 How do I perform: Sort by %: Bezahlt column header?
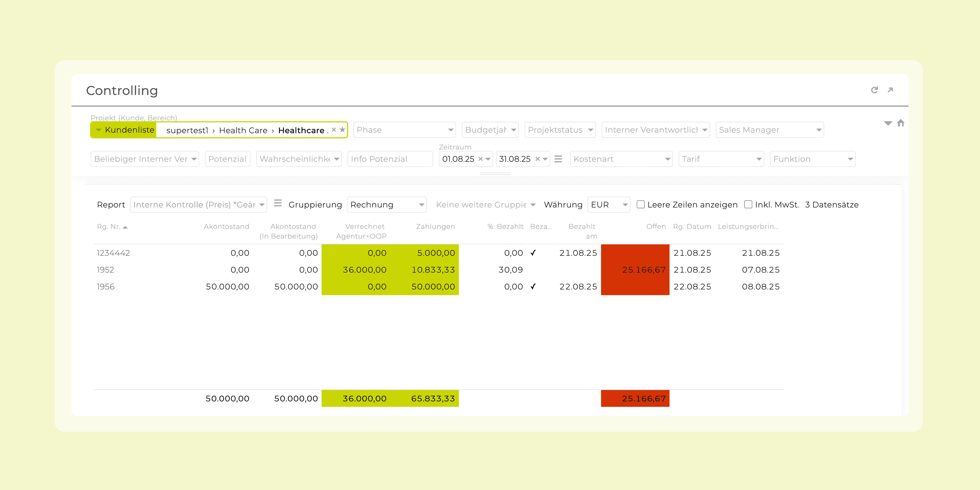(505, 227)
